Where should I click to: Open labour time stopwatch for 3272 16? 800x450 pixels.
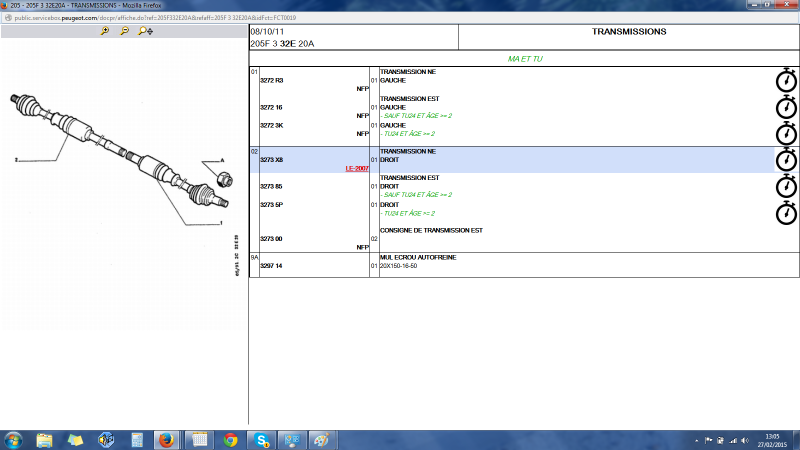tap(786, 107)
